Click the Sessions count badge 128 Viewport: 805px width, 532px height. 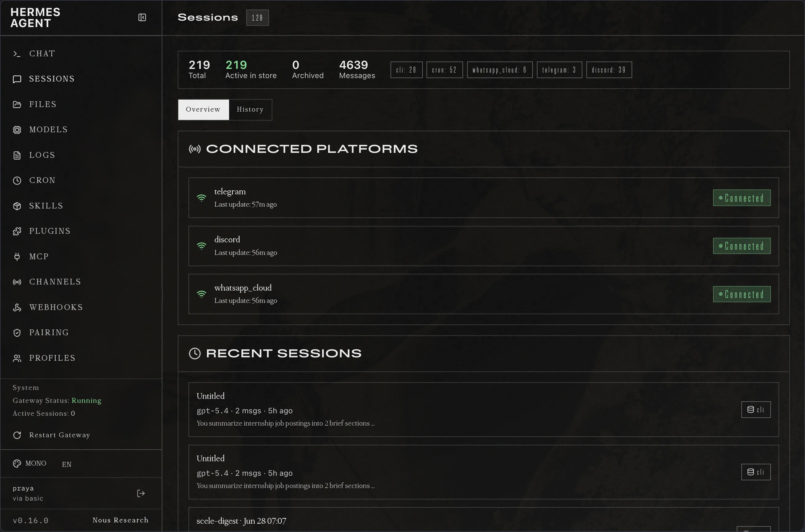point(257,18)
